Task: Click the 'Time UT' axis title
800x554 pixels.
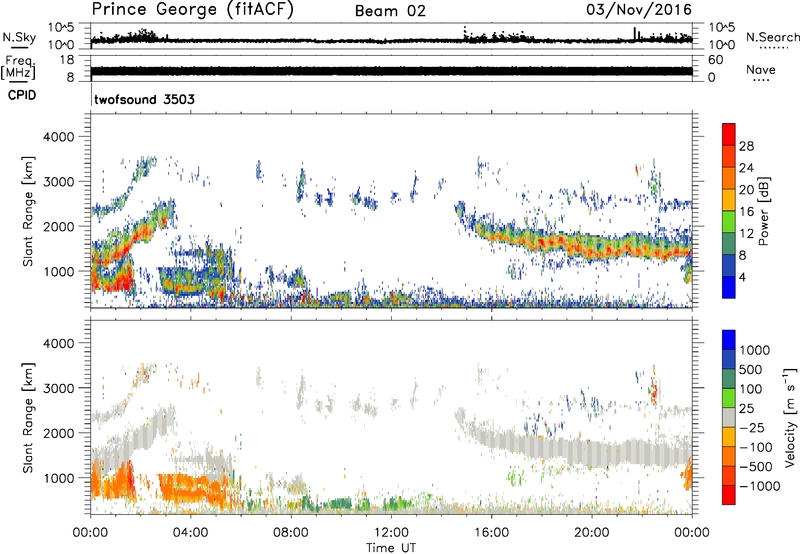Action: pyautogui.click(x=391, y=548)
